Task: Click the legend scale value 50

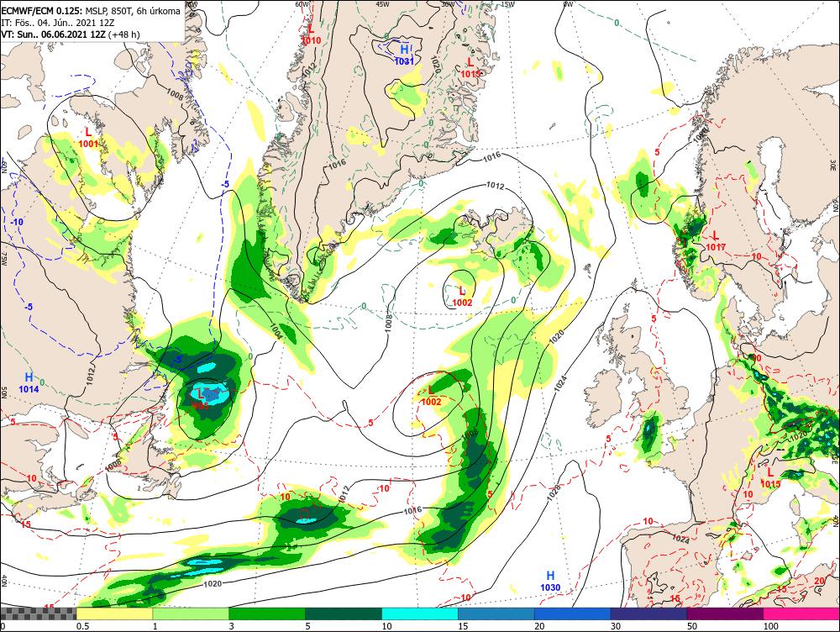Action: 693,626
